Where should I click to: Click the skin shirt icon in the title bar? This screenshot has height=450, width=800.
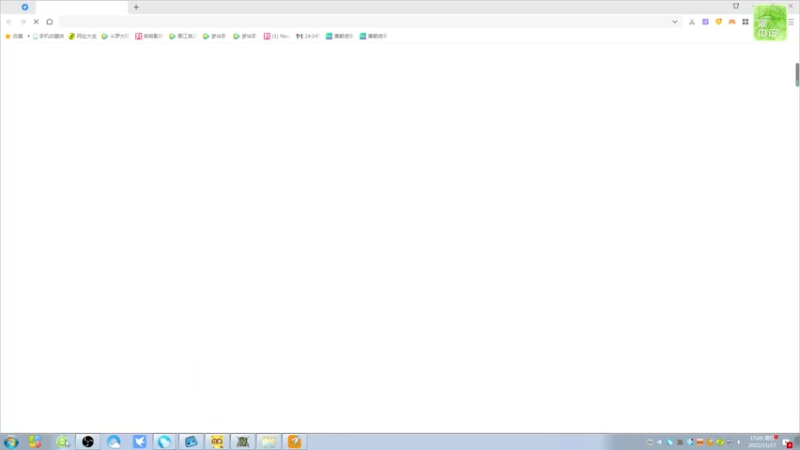click(x=736, y=6)
